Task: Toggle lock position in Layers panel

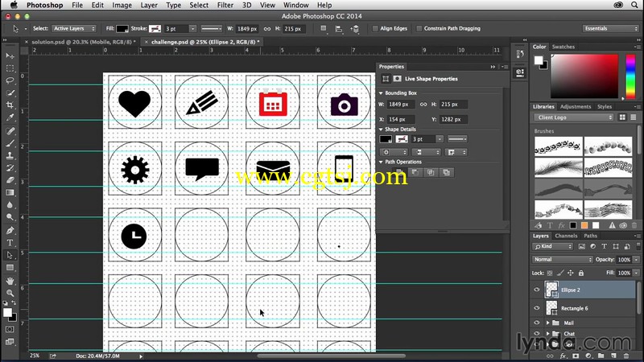Action: point(571,273)
